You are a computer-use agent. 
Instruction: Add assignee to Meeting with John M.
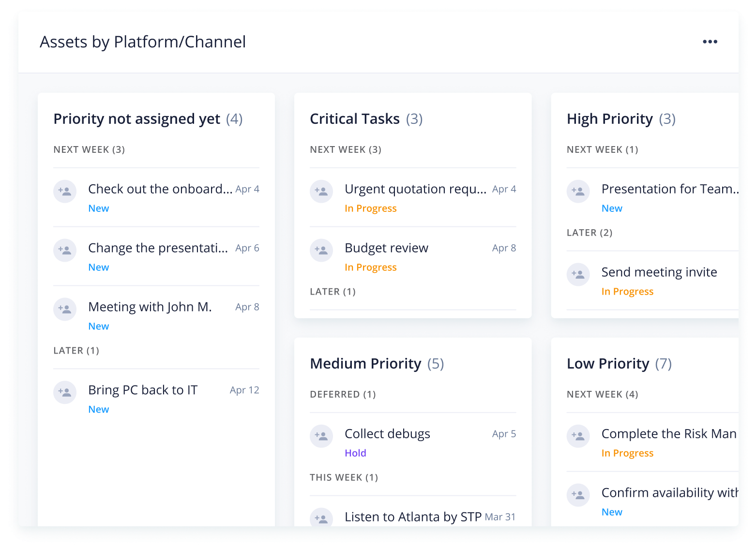[65, 310]
